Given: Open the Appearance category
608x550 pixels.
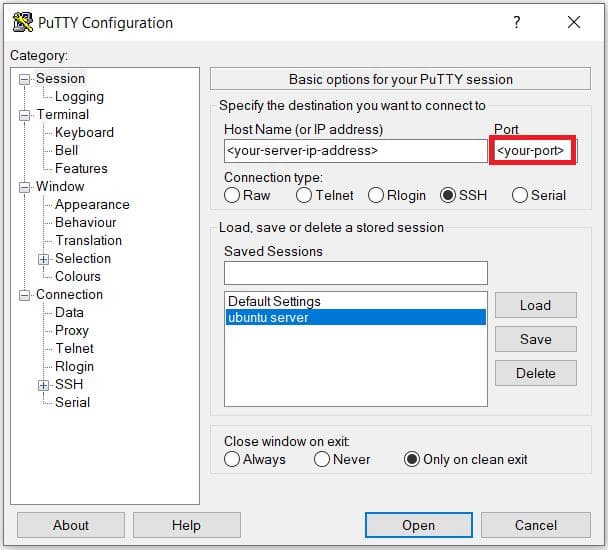Looking at the screenshot, I should (x=92, y=204).
